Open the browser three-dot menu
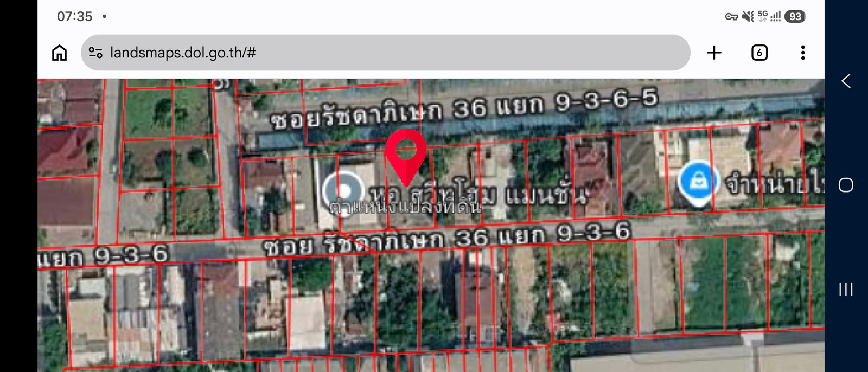The width and height of the screenshot is (868, 372). point(802,53)
